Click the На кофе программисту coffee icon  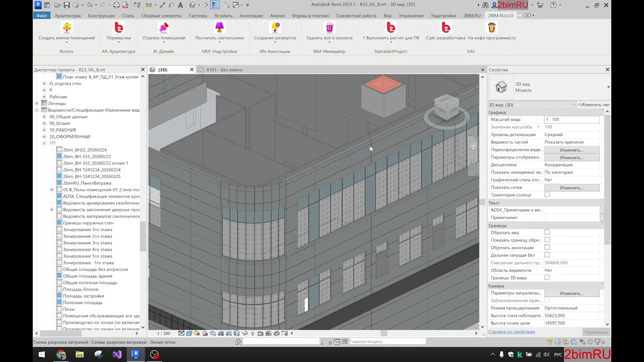coord(492,28)
